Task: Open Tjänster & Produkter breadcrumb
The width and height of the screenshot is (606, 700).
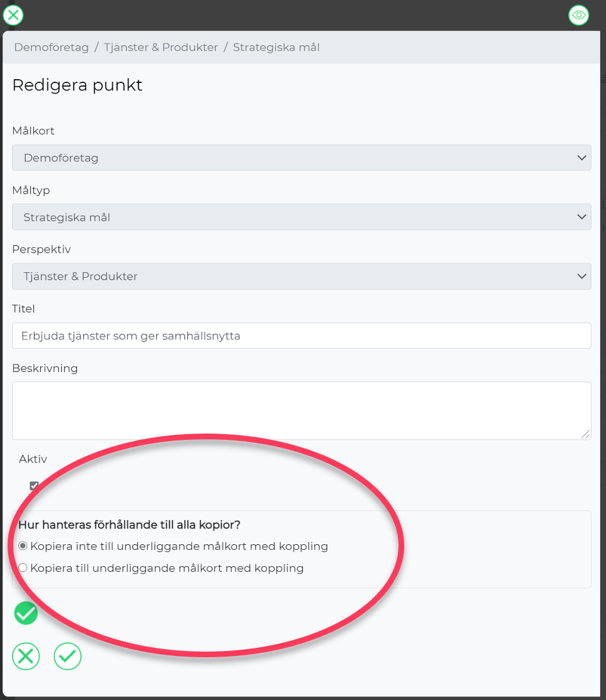Action: 161,47
